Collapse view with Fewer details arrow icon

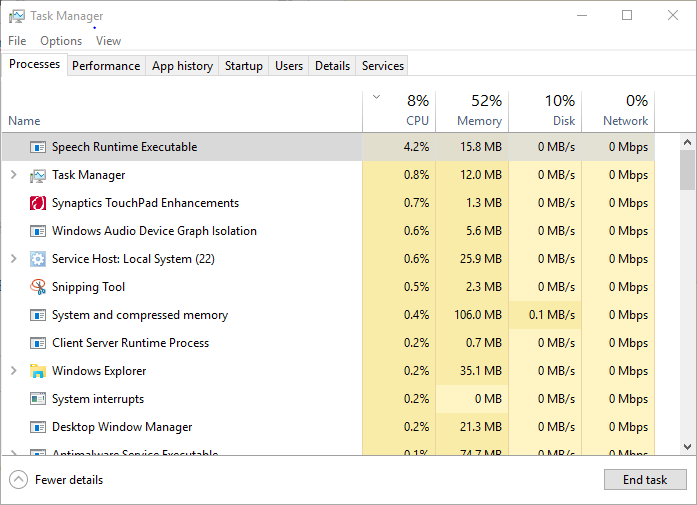[x=18, y=480]
